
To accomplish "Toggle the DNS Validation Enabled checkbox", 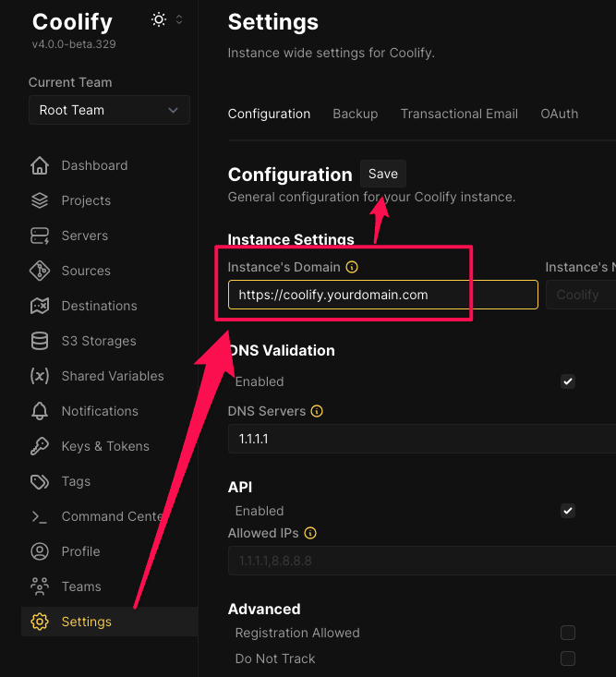I will coord(568,381).
